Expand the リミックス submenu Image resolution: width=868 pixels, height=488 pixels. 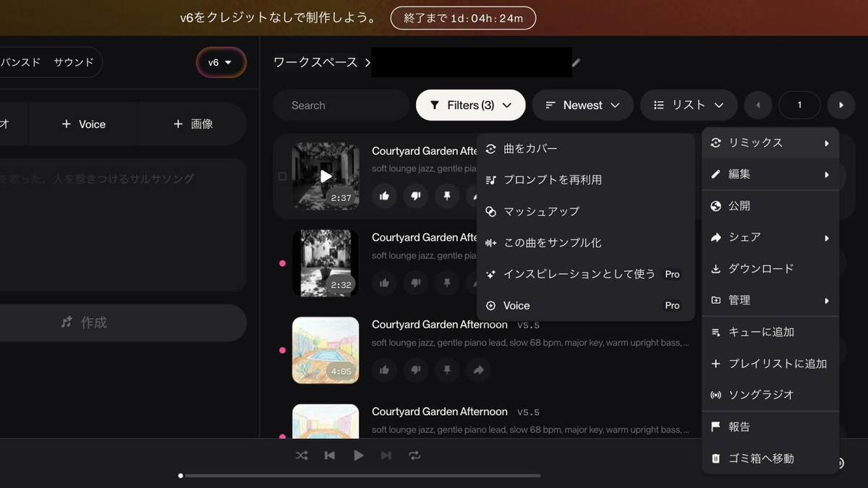770,143
